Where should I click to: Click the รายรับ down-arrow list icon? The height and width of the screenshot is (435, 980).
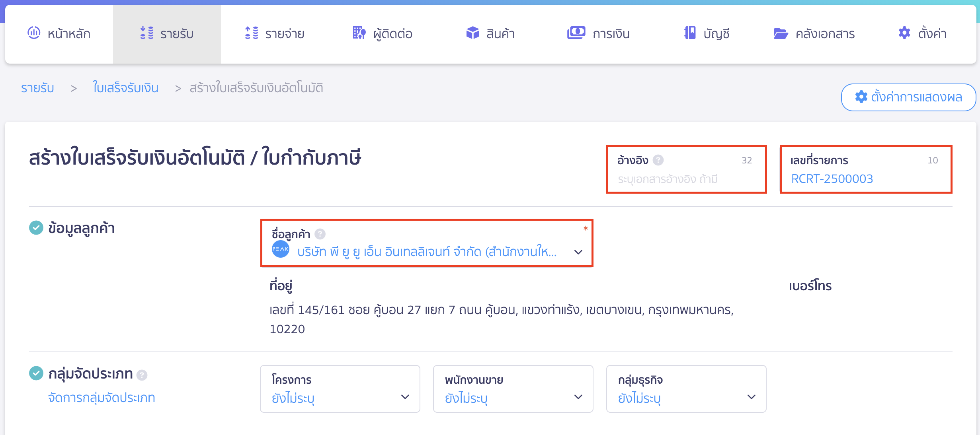click(x=147, y=33)
